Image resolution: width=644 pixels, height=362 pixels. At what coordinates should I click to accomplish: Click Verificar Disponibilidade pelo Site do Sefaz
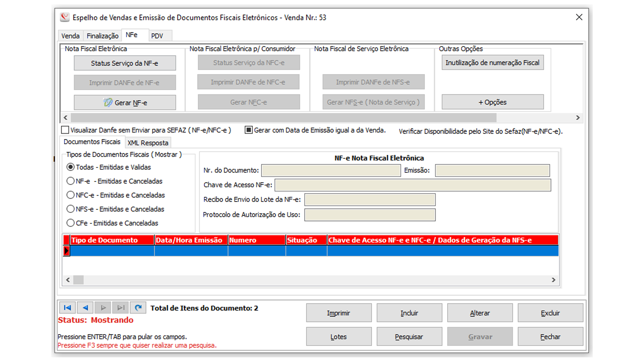pos(481,131)
